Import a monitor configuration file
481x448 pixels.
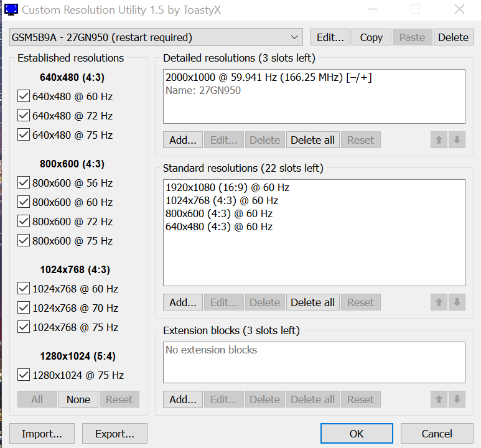[42, 434]
